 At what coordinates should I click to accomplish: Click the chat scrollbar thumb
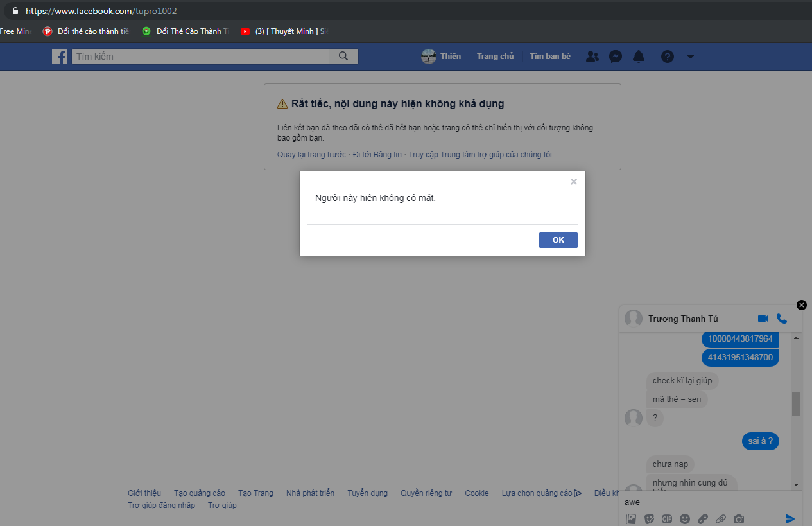pos(797,404)
